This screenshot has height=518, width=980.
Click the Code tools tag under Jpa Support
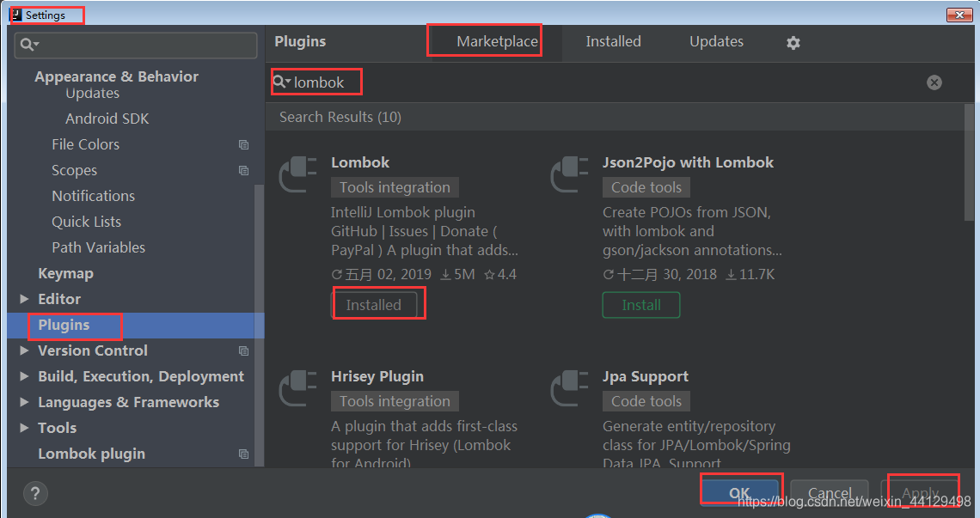point(646,401)
